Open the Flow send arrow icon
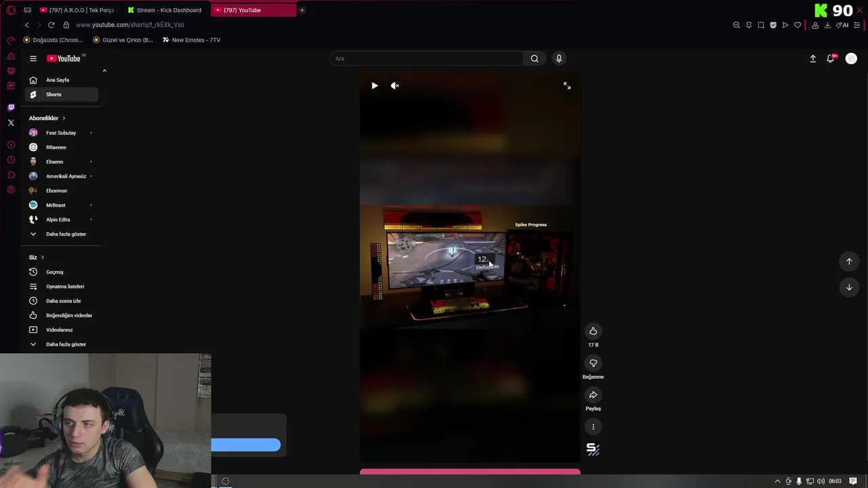Viewport: 868px width, 488px height. (785, 25)
